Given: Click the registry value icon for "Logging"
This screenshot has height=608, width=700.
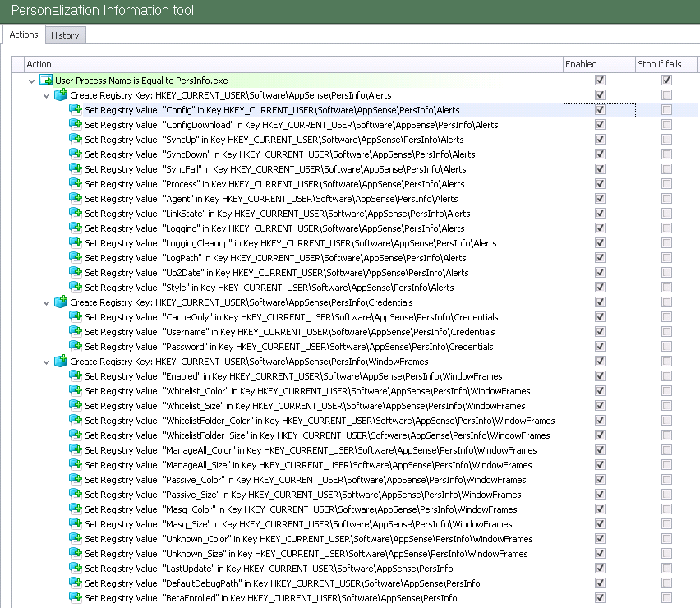Looking at the screenshot, I should (76, 228).
